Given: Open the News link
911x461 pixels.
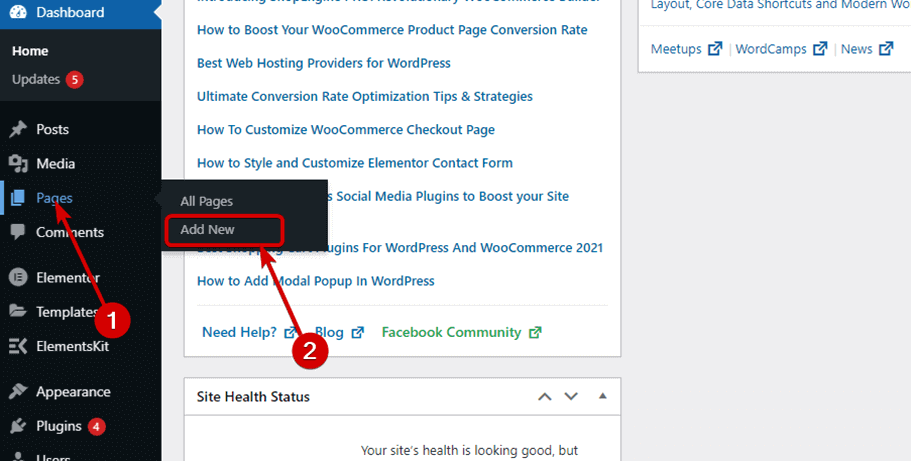Looking at the screenshot, I should [856, 49].
